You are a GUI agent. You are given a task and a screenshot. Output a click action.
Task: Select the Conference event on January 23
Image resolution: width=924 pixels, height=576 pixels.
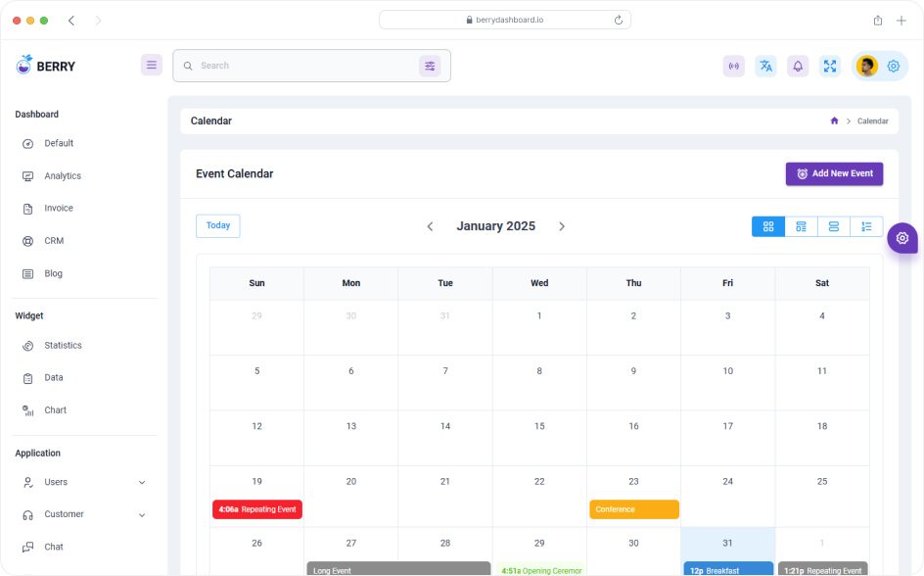[x=633, y=509]
